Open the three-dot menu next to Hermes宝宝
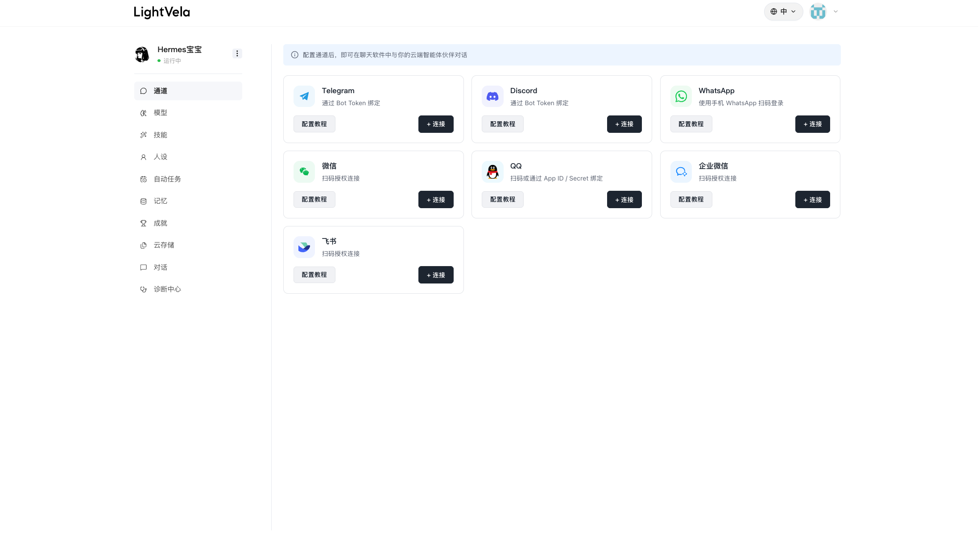This screenshot has width=980, height=538. pyautogui.click(x=237, y=53)
